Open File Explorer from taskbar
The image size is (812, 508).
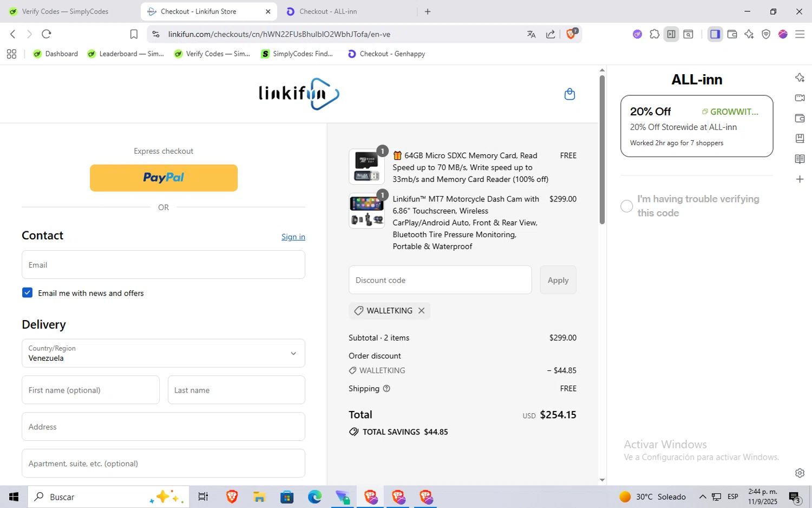pyautogui.click(x=259, y=497)
